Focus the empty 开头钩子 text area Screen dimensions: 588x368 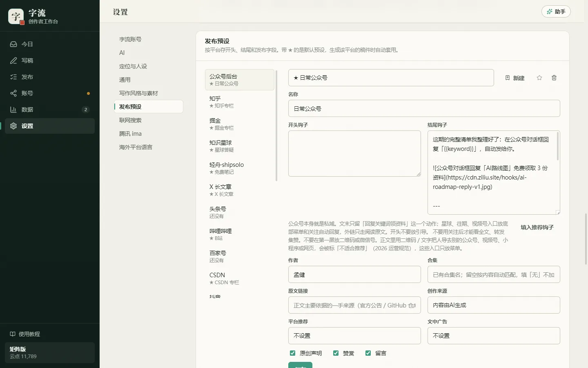[354, 154]
